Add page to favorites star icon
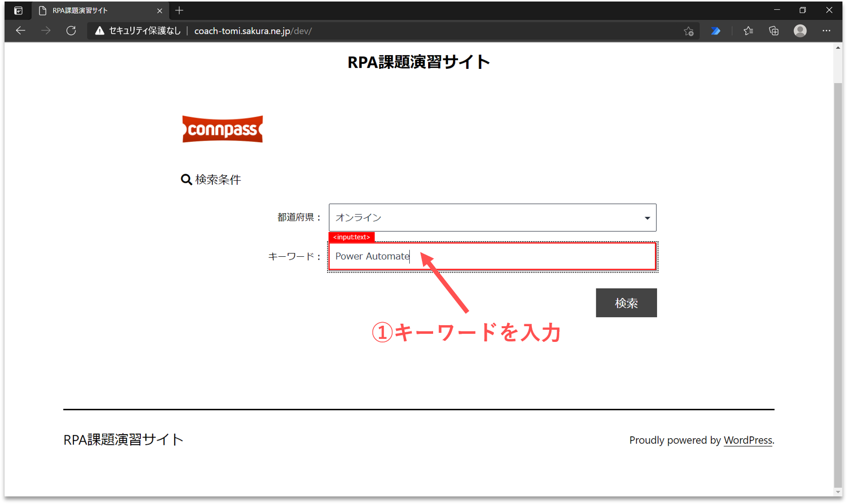847x504 pixels. point(688,31)
